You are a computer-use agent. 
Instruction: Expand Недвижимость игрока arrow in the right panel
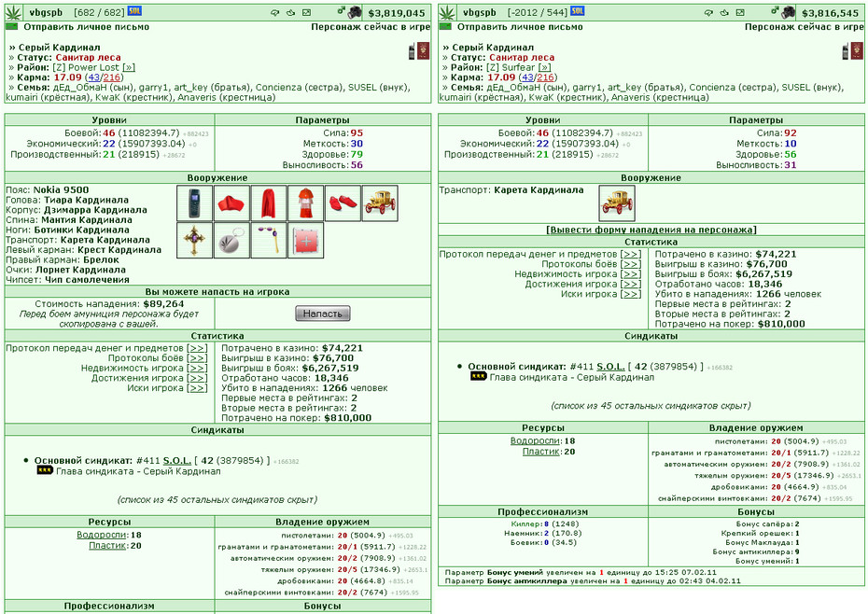coord(631,274)
